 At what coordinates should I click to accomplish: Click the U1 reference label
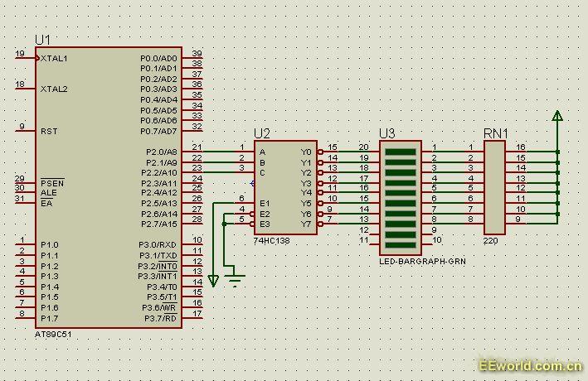(42, 40)
